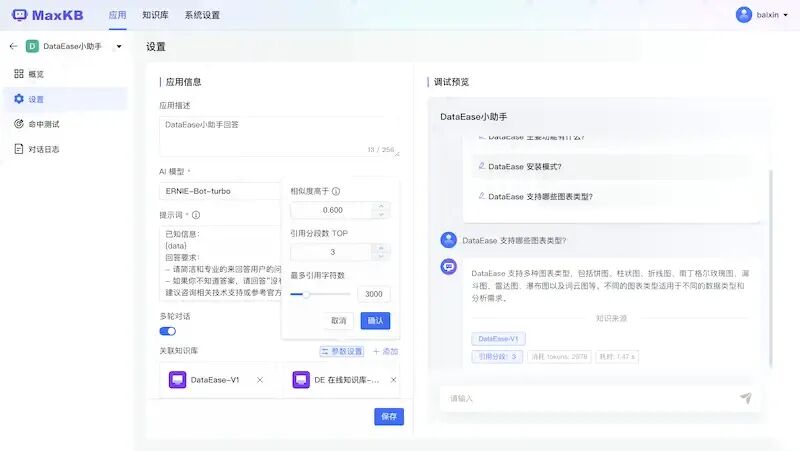
Task: Click the chat preview vertical scrollbar
Action: pos(770,268)
